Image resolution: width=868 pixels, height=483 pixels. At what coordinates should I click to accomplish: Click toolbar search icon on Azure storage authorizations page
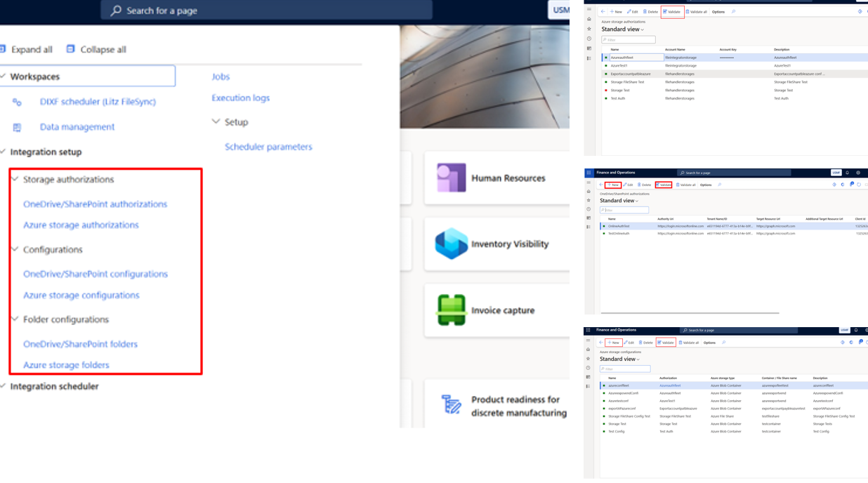pos(733,12)
